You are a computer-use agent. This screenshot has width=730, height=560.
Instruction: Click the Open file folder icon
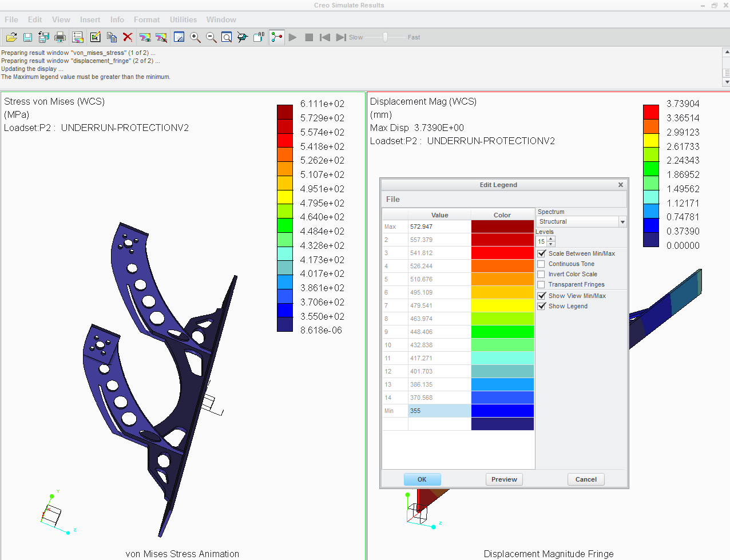coord(11,37)
